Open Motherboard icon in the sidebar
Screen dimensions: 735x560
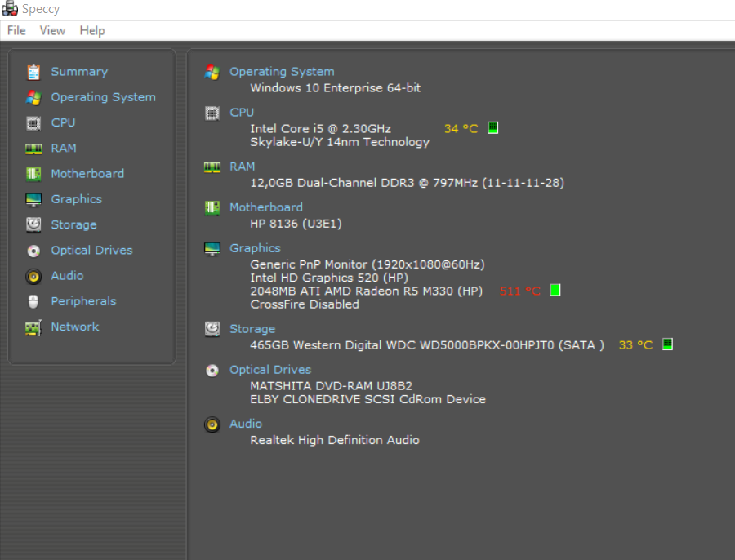(x=33, y=175)
